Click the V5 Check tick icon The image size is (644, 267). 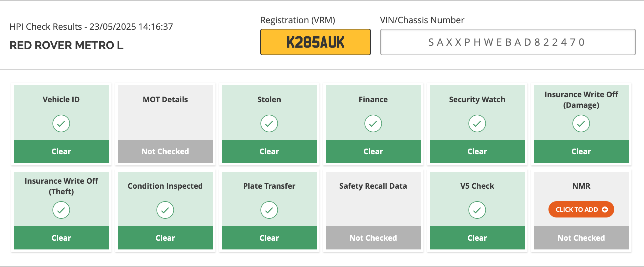coord(477,210)
